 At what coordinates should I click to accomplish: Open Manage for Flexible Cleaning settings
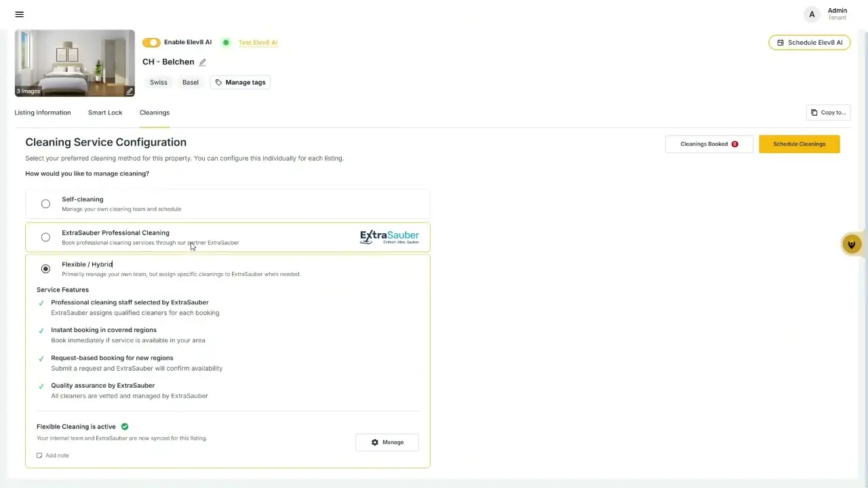coord(387,443)
